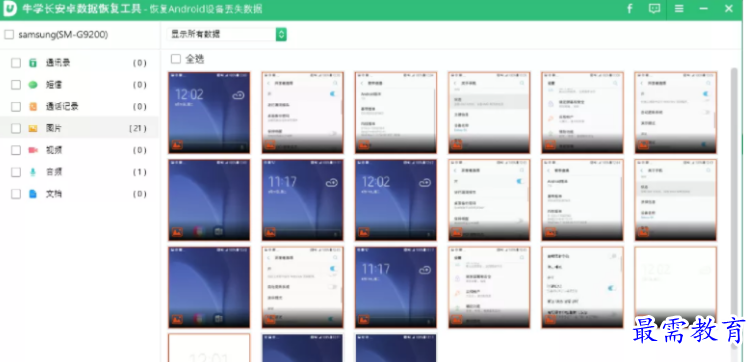Click the (1) count beside 音频
Image resolution: width=754 pixels, height=362 pixels.
[x=139, y=172]
